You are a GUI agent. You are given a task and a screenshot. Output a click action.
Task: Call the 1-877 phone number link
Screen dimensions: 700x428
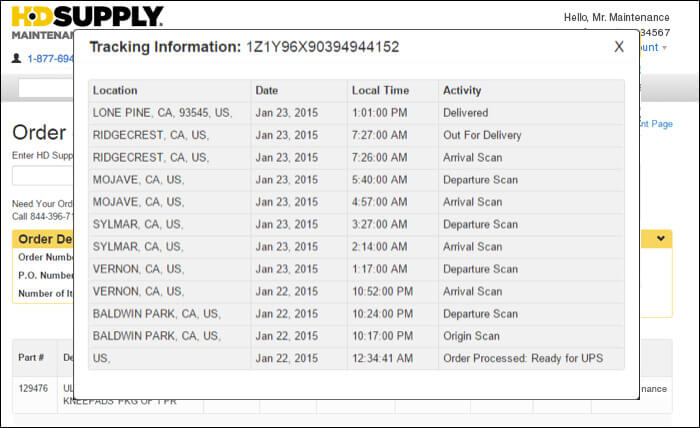coord(50,59)
